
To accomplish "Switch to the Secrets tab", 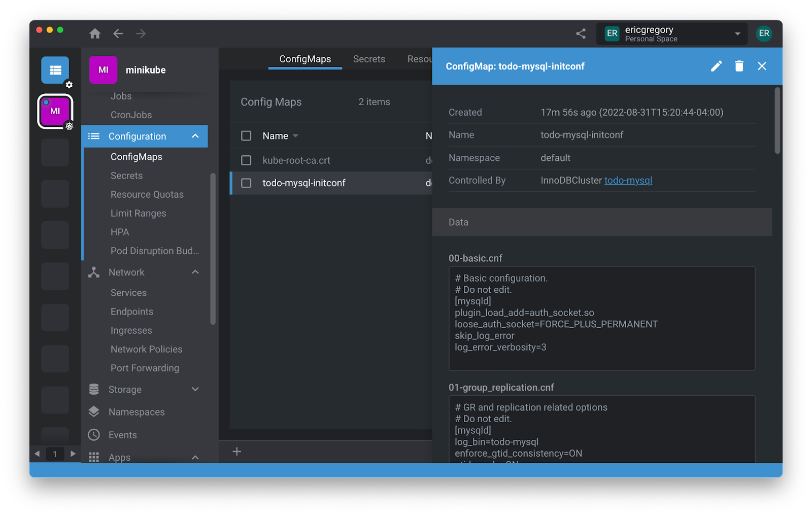I will pyautogui.click(x=369, y=59).
